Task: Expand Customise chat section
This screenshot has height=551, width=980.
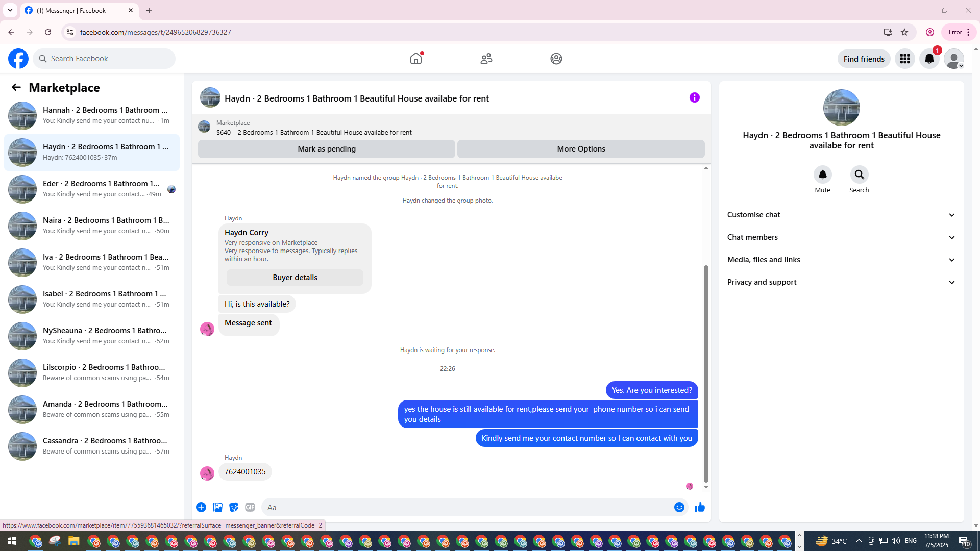Action: 841,215
